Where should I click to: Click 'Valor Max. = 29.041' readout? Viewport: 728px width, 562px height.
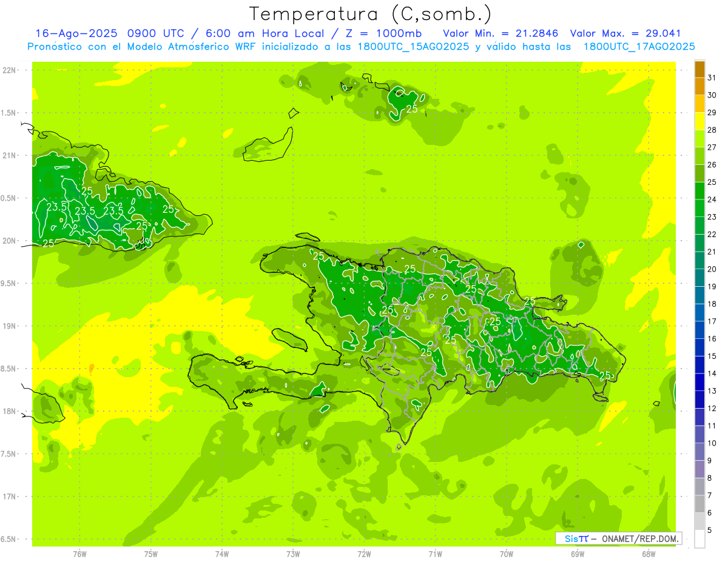click(625, 33)
